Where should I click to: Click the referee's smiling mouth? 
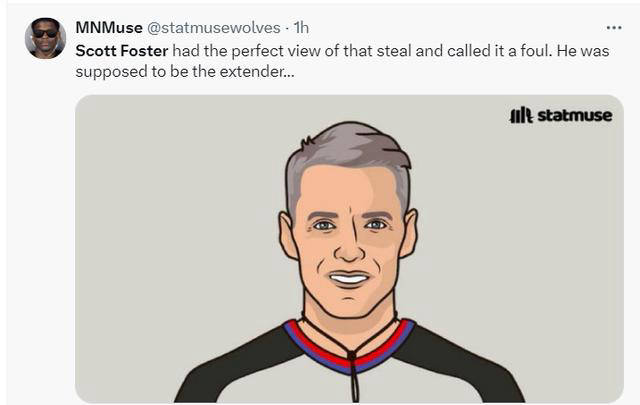(x=349, y=279)
